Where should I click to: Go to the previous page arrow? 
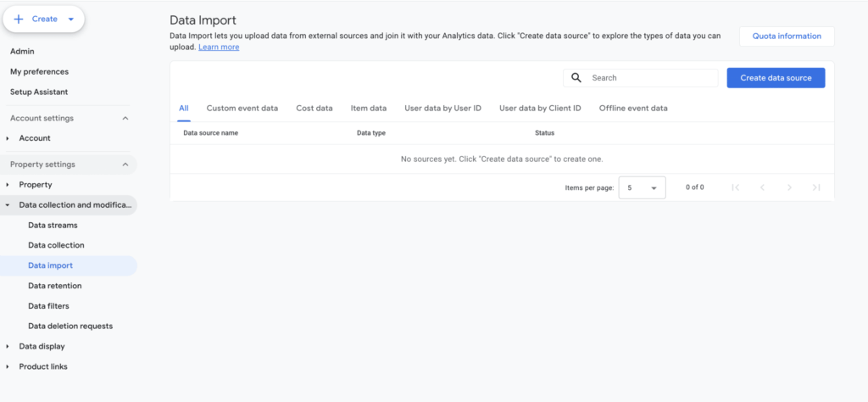[762, 187]
